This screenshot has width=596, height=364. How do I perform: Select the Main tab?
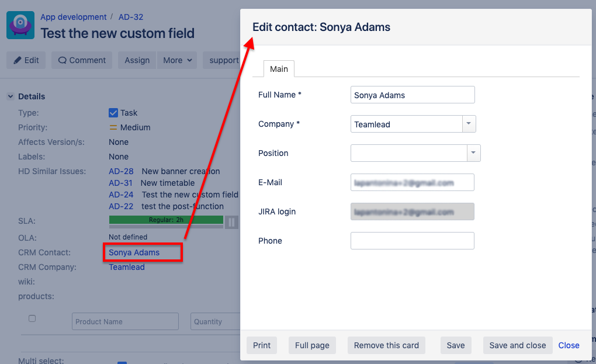pyautogui.click(x=279, y=69)
